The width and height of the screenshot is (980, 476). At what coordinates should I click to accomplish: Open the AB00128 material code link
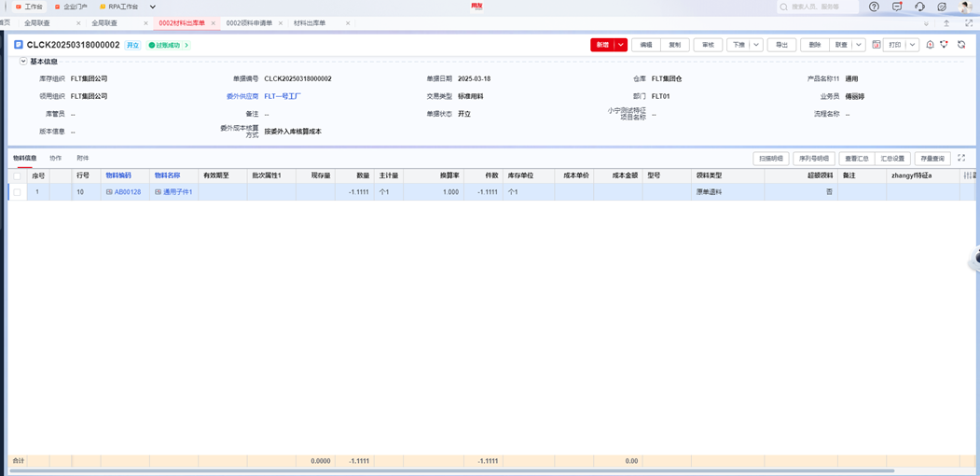pos(128,192)
